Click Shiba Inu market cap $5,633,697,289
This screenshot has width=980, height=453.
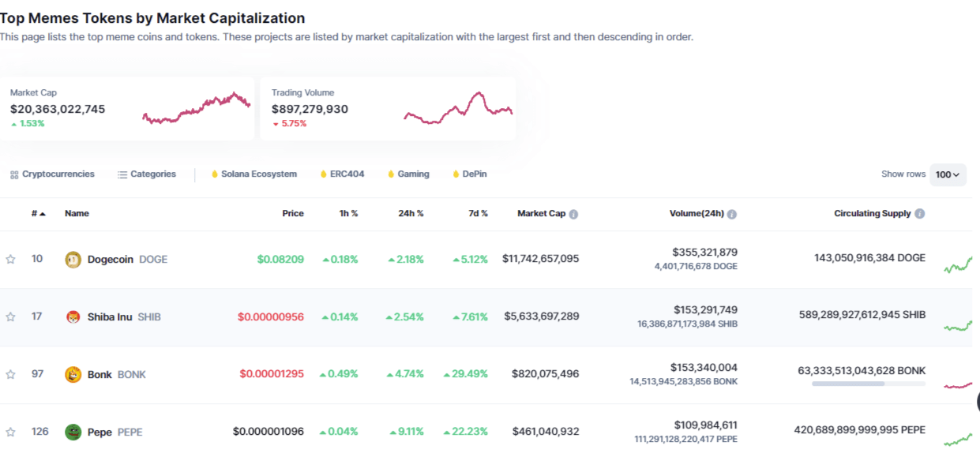[542, 316]
